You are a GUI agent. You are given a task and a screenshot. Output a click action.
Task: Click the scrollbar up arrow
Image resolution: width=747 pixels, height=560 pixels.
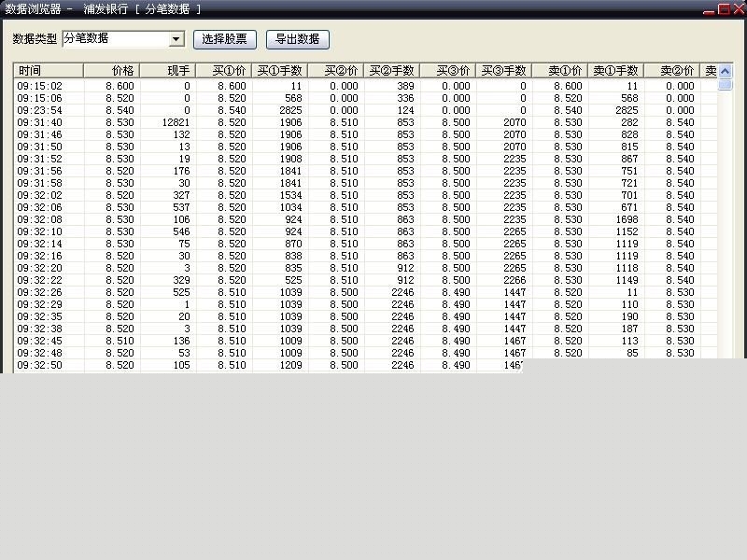pyautogui.click(x=726, y=70)
